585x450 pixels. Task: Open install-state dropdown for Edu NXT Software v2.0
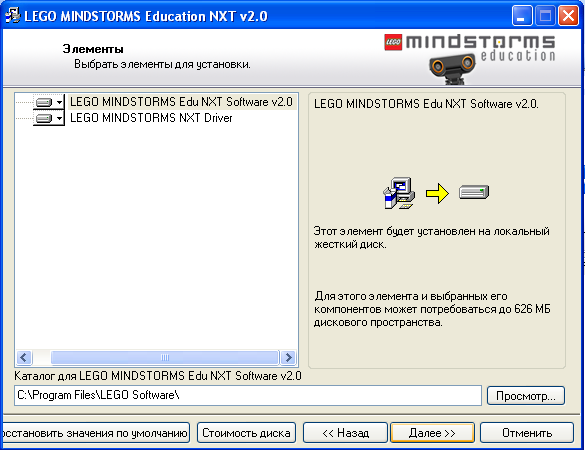click(49, 102)
